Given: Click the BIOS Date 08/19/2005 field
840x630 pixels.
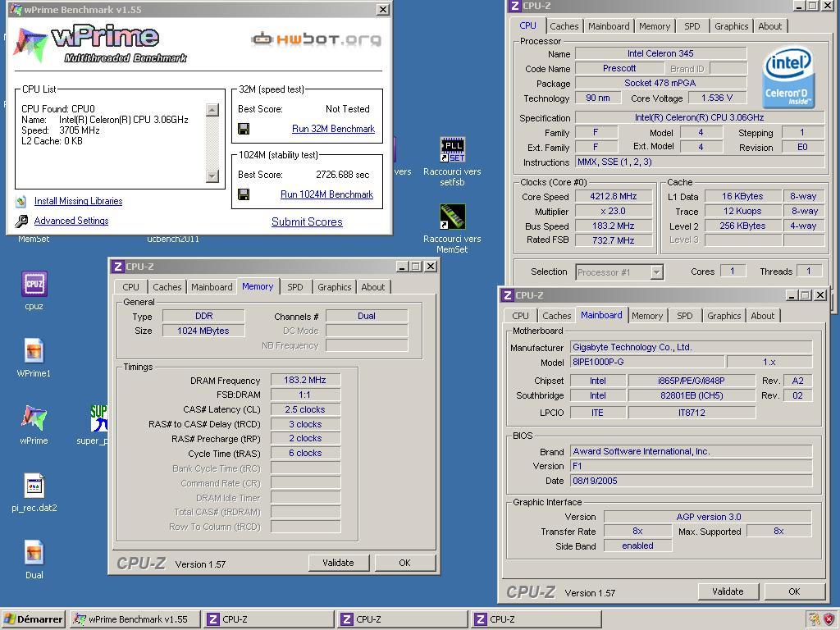Looking at the screenshot, I should click(691, 481).
